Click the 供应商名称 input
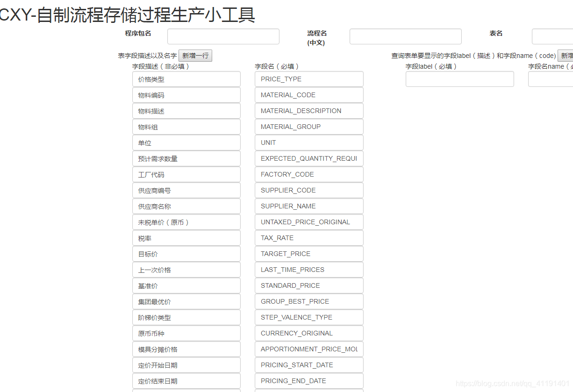Screen dimensions: 573x392 pos(186,206)
